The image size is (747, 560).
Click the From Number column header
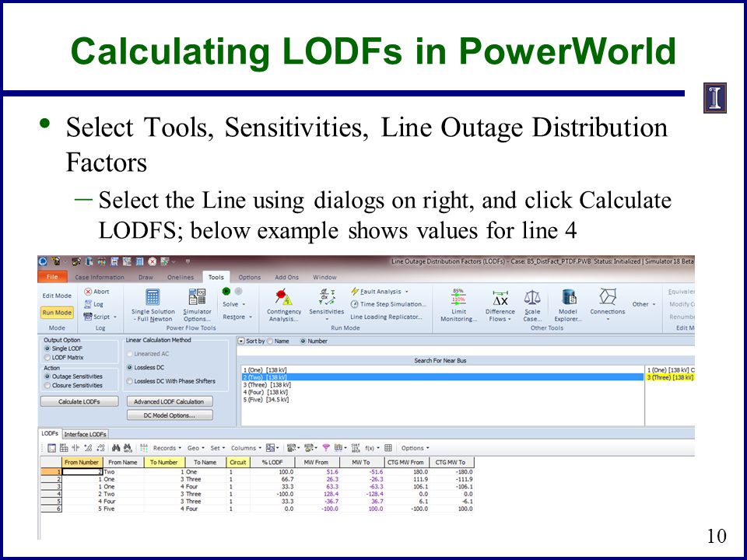tap(82, 462)
